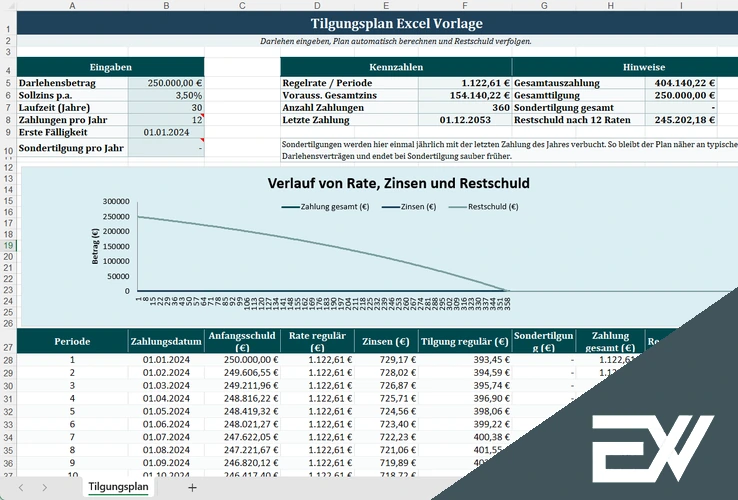Select legend entry Zinsen (€)
The width and height of the screenshot is (738, 500).
(409, 207)
